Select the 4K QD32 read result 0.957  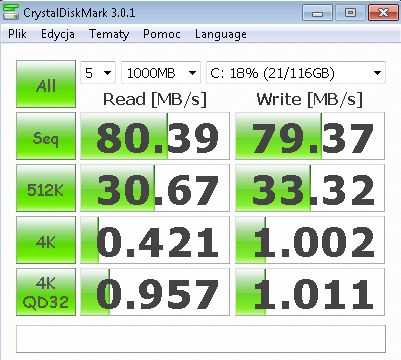coord(155,292)
